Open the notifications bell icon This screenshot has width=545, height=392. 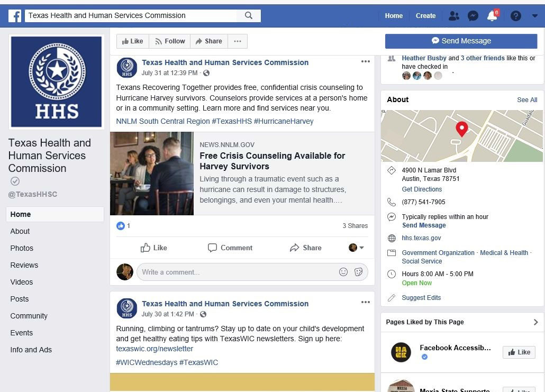click(492, 16)
